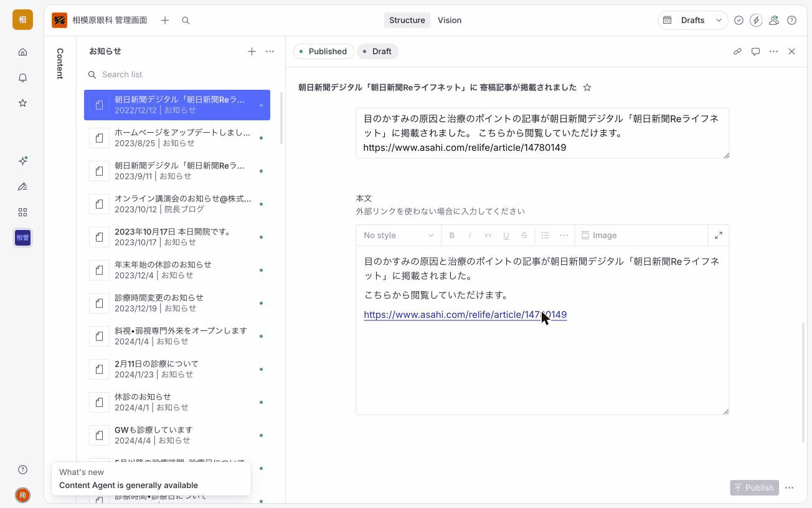Open 斜視•弱視専門外来をオープンします item
This screenshot has width=812, height=508.
coord(177,336)
